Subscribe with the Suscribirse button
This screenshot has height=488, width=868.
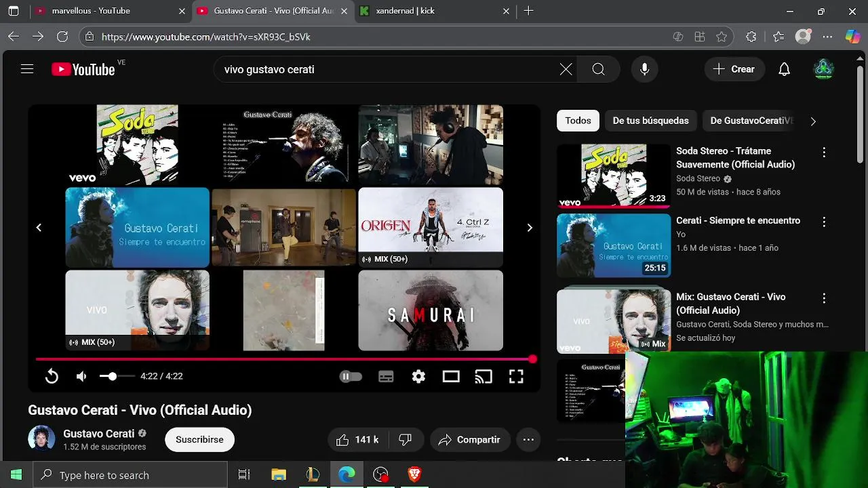coord(199,439)
